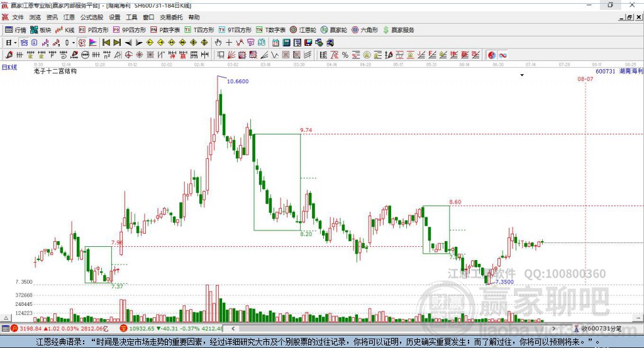Open the 工具 menu

point(131,17)
